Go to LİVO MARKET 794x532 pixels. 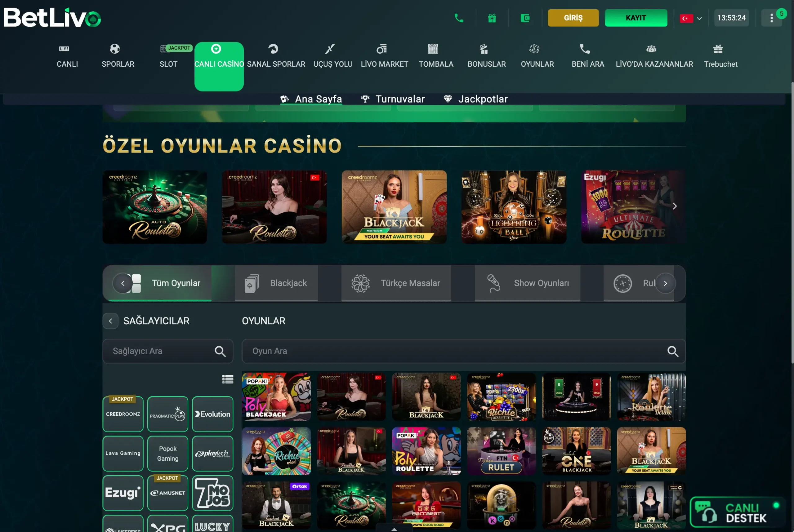point(384,56)
